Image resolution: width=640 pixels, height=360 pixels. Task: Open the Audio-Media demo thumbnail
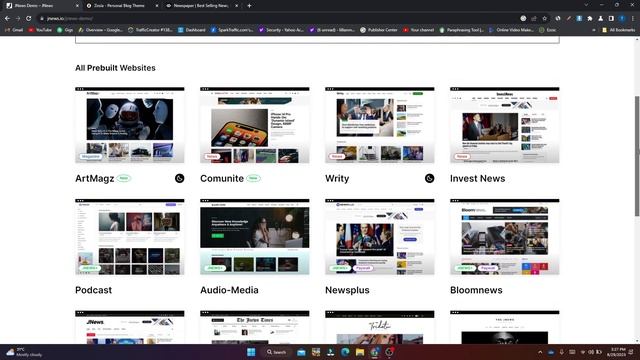(255, 237)
